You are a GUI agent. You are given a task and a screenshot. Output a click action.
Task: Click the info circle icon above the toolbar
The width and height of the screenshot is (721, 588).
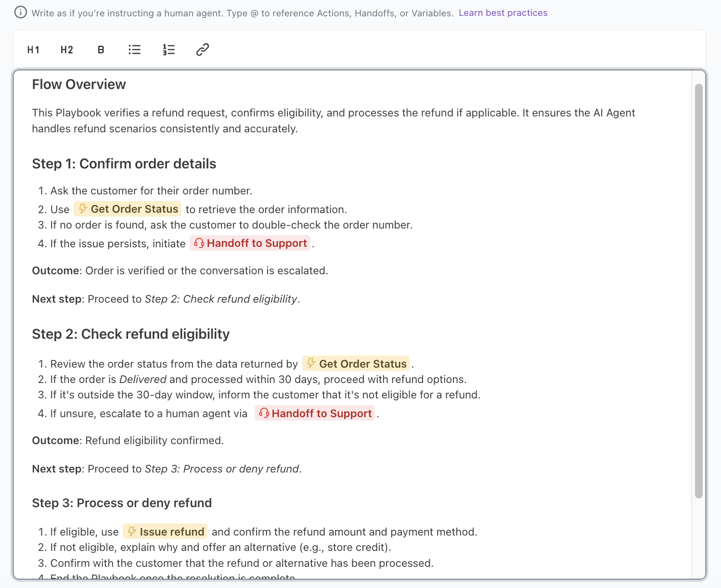[x=20, y=13]
